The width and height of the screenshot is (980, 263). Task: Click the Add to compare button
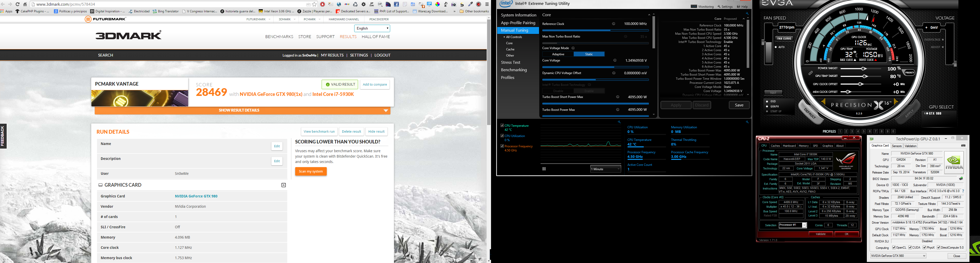coord(375,85)
